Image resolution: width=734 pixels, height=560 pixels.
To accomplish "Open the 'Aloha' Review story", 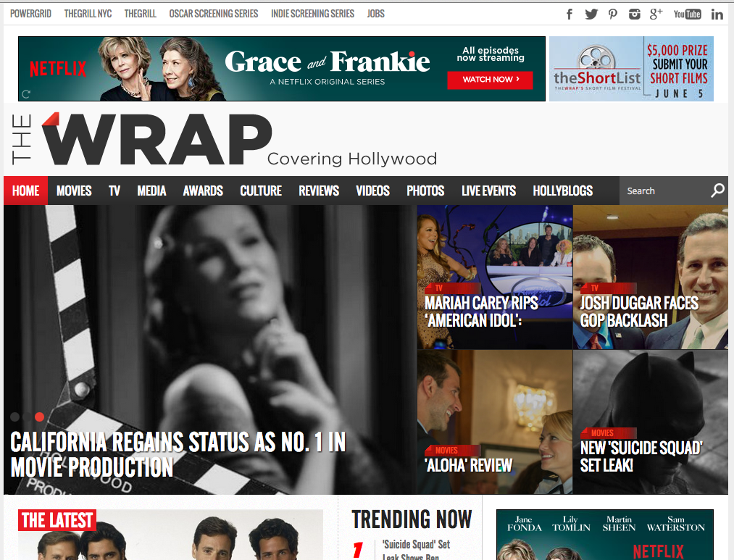I will click(469, 466).
